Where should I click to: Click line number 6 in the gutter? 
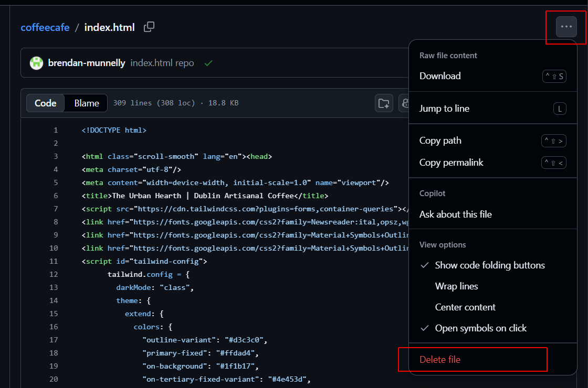56,196
